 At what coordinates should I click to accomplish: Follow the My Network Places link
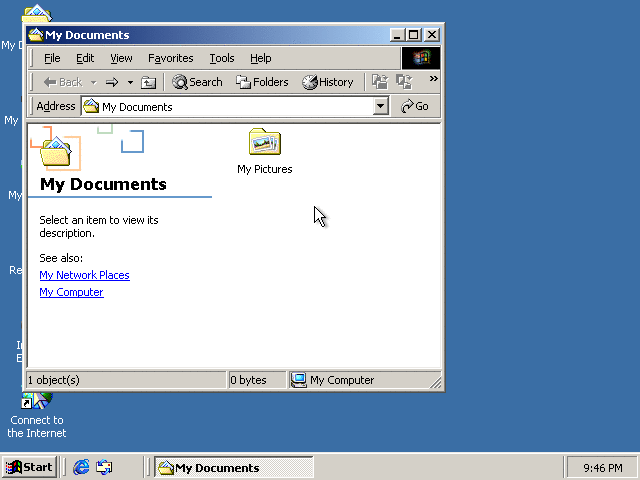pos(84,275)
